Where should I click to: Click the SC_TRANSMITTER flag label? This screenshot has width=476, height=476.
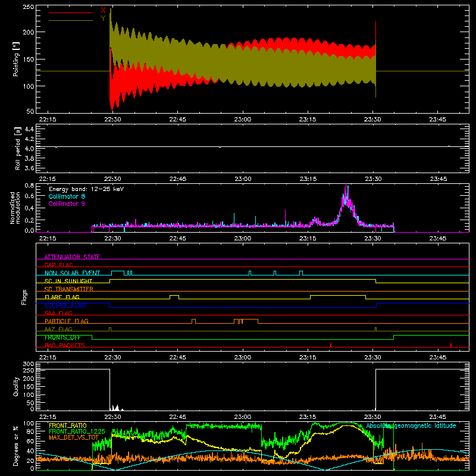68,289
